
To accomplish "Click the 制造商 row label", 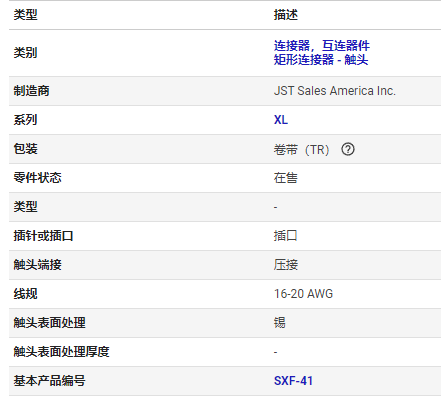I will coord(31,91).
